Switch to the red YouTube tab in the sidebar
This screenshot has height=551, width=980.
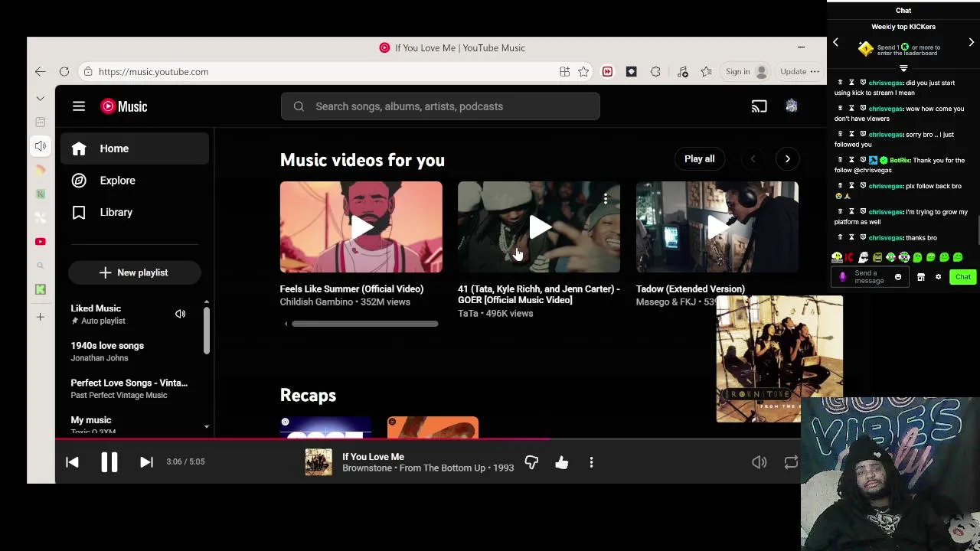pos(41,241)
